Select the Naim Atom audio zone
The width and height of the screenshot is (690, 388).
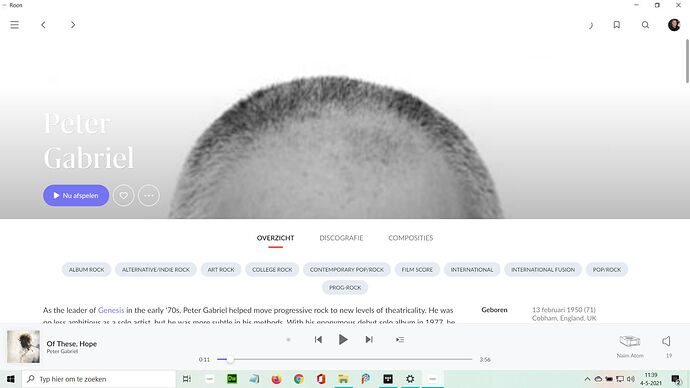point(630,345)
